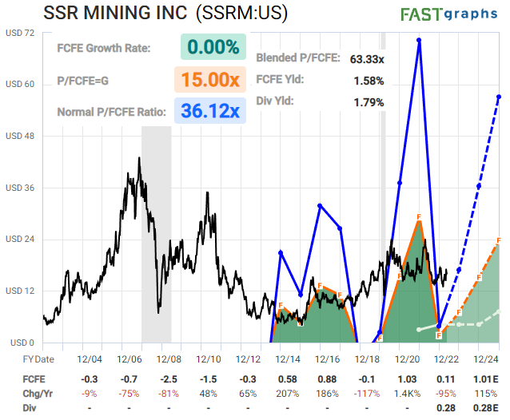Click the 12/10 date axis label
This screenshot has height=420, width=510.
[209, 359]
